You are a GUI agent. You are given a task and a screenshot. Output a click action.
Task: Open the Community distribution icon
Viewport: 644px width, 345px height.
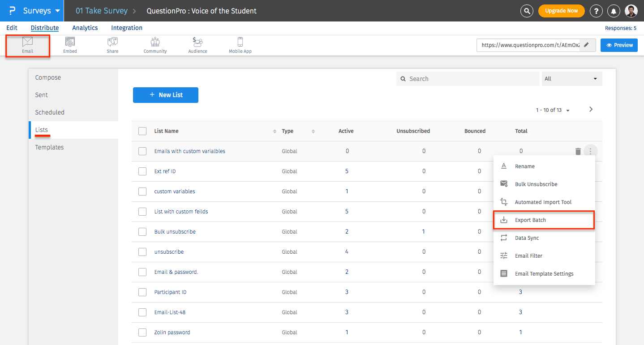155,45
